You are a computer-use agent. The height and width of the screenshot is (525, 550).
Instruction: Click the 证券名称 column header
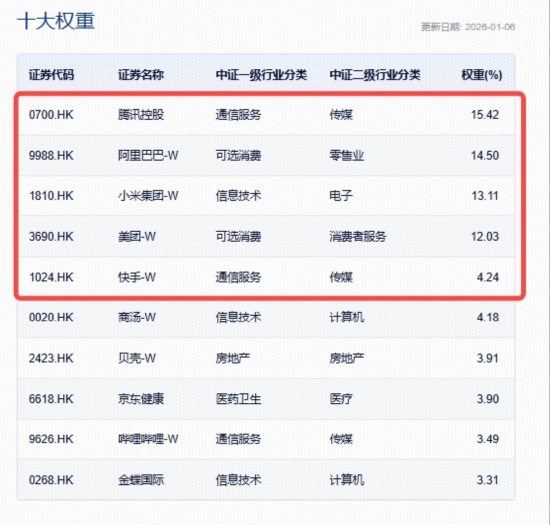pyautogui.click(x=141, y=75)
